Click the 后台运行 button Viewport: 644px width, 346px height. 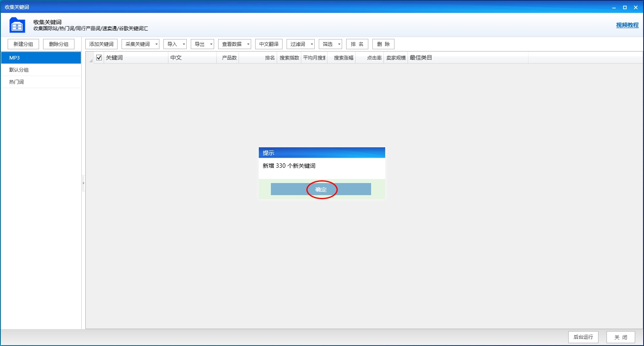[583, 337]
